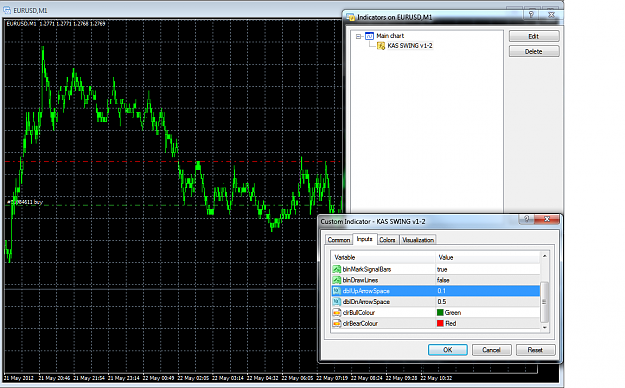625x388 pixels.
Task: Click the Indicators window title bar icon
Action: [x=351, y=17]
